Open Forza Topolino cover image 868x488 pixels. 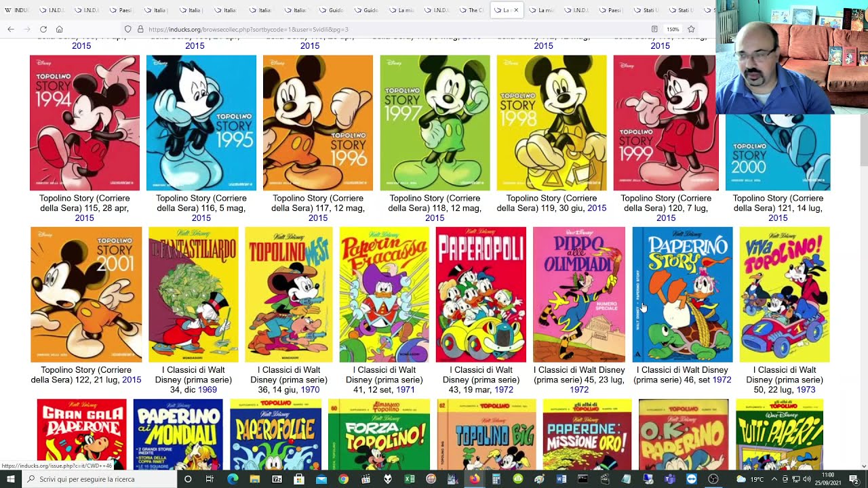[x=378, y=434]
